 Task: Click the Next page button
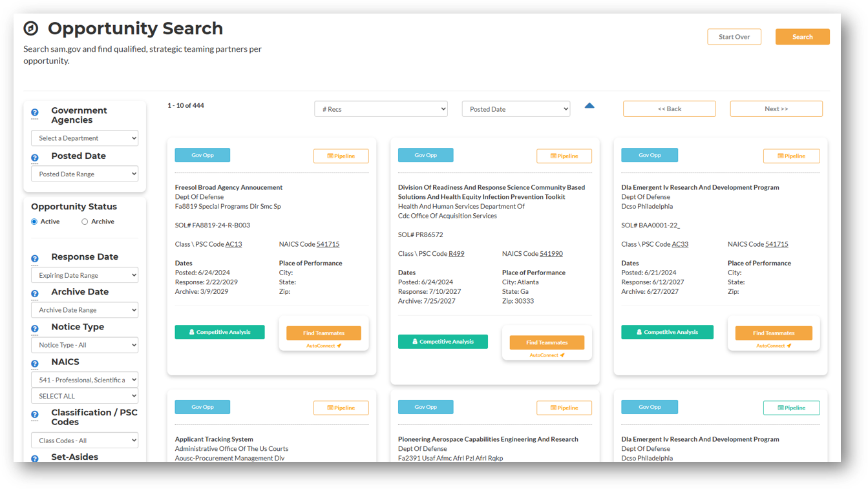[776, 109]
